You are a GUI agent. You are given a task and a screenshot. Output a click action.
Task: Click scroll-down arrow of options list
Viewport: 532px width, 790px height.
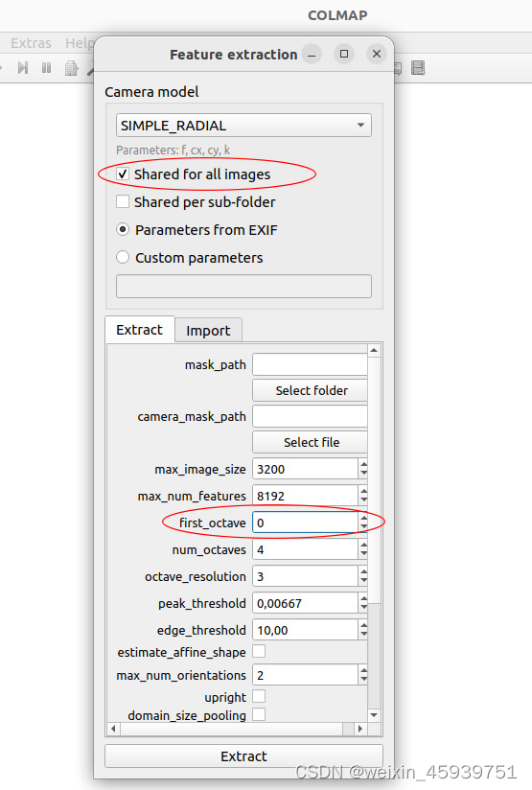point(374,715)
